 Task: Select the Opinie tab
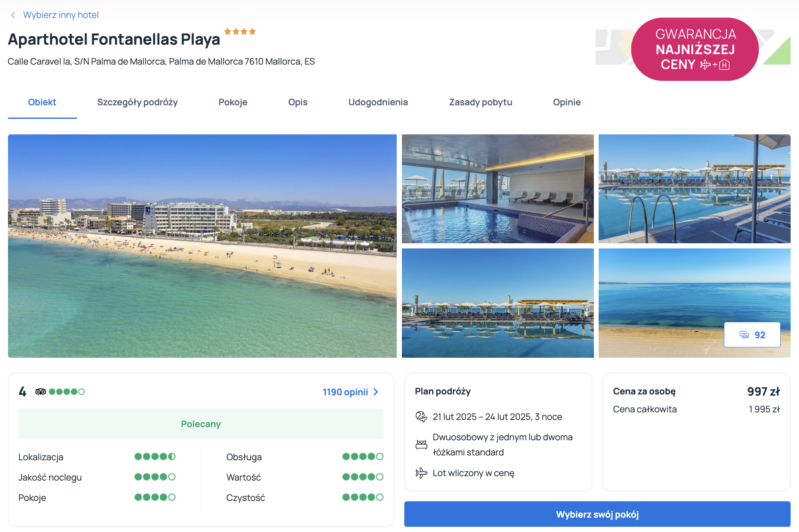click(567, 102)
